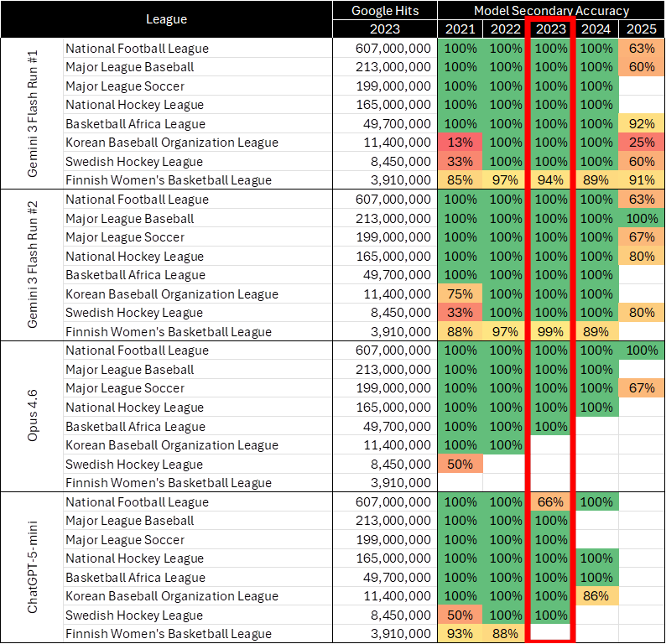Click the League column header
The height and width of the screenshot is (644, 666).
click(x=166, y=19)
